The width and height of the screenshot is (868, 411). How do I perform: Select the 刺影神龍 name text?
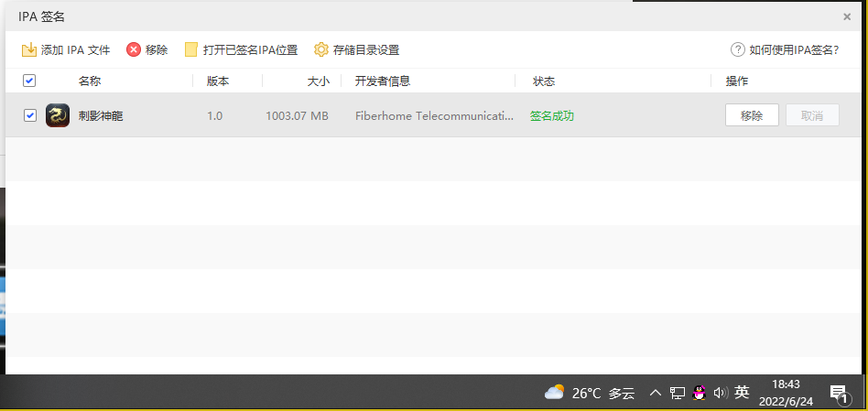click(x=101, y=116)
